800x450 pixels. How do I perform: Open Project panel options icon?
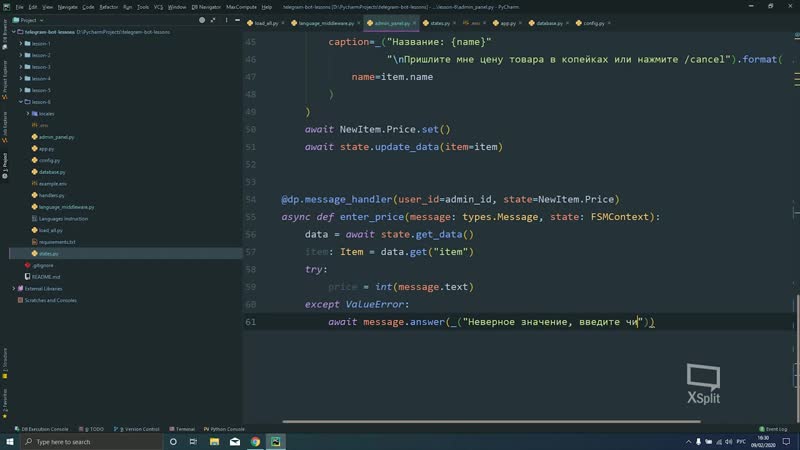pyautogui.click(x=227, y=20)
